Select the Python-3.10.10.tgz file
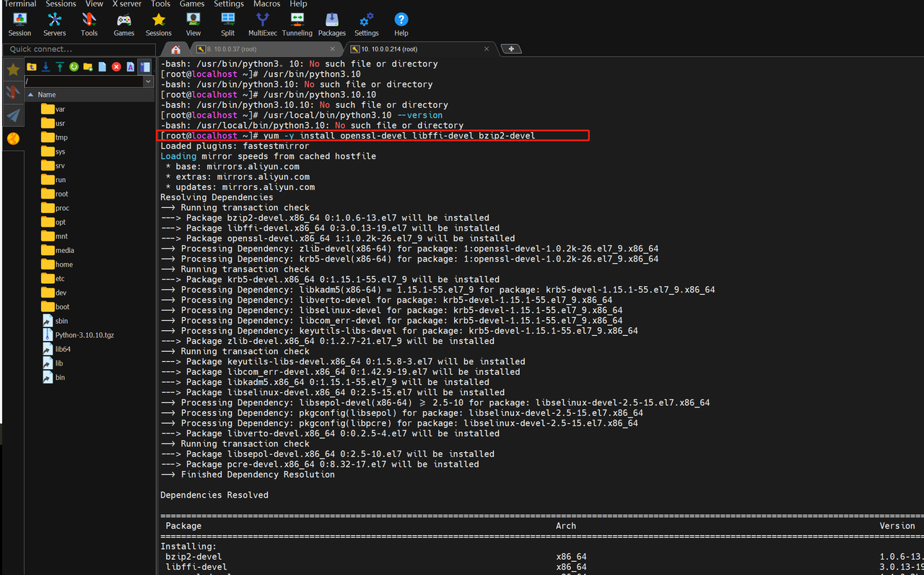This screenshot has height=575, width=924. coord(84,335)
